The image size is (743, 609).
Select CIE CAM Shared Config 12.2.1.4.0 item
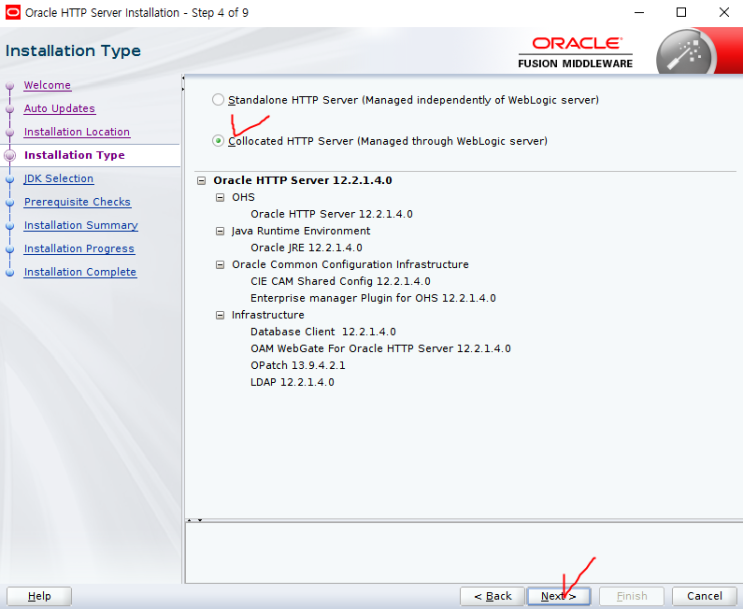click(x=340, y=282)
